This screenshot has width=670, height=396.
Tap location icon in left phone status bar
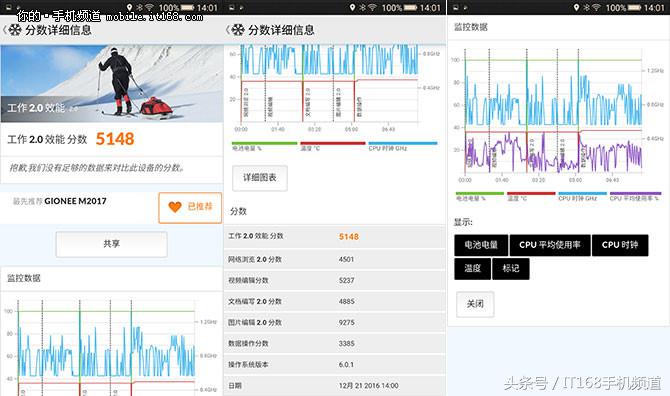(129, 7)
